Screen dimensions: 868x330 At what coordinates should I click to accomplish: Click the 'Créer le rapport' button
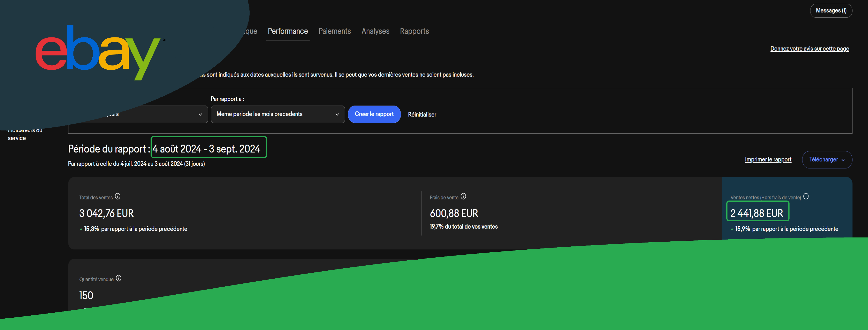tap(374, 114)
